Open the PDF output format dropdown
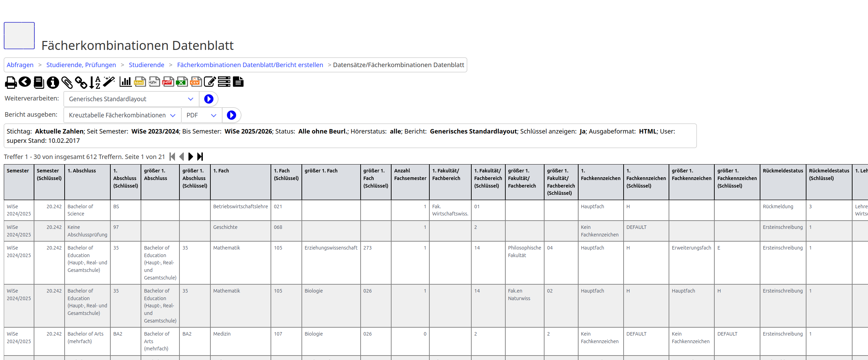 pos(201,115)
